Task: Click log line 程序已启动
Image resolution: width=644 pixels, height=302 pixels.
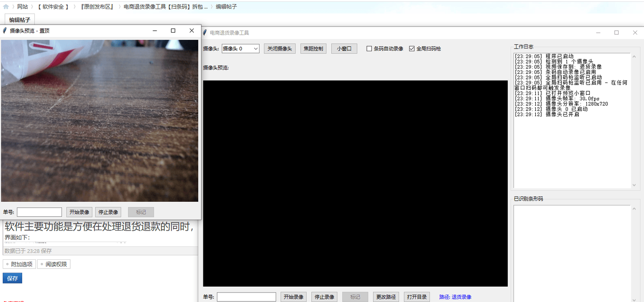Action: (543, 56)
